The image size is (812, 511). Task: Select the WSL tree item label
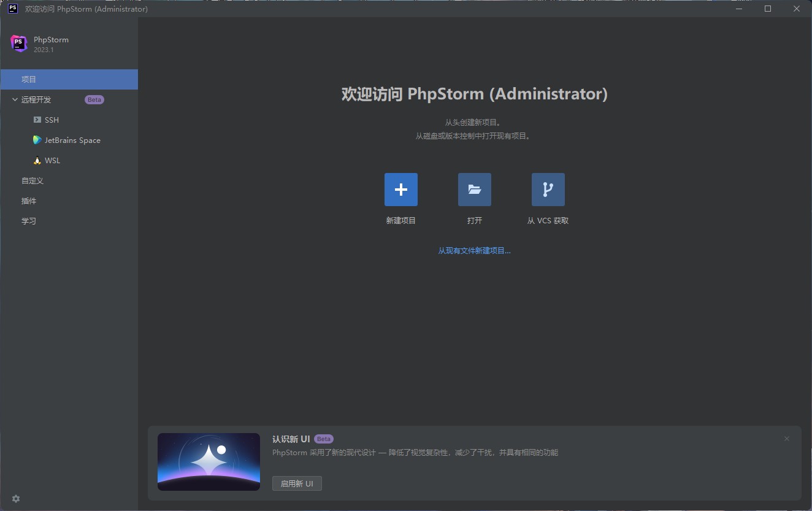52,160
